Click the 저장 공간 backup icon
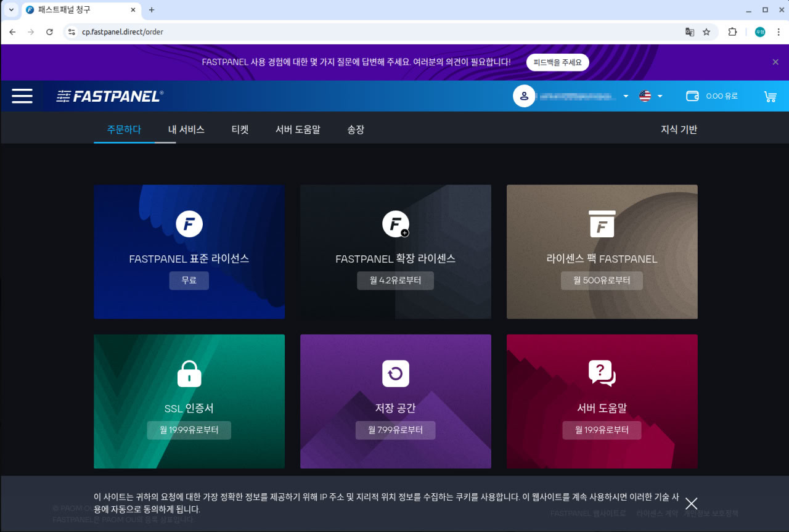The image size is (789, 532). point(396,374)
